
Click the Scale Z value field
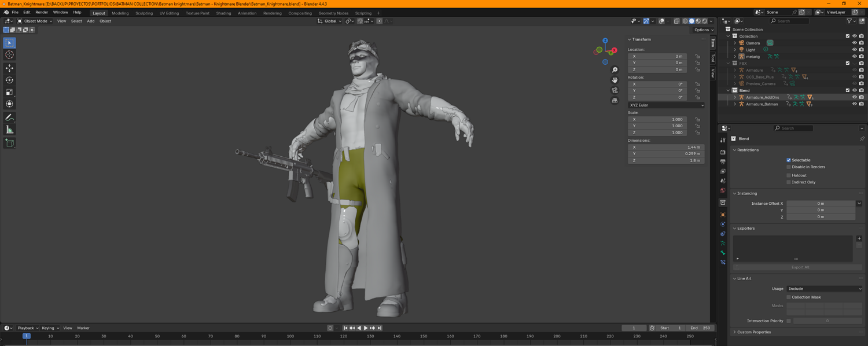tap(657, 133)
